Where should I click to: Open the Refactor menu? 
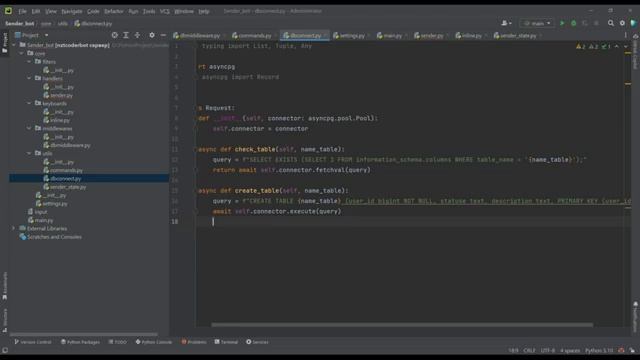[x=113, y=11]
